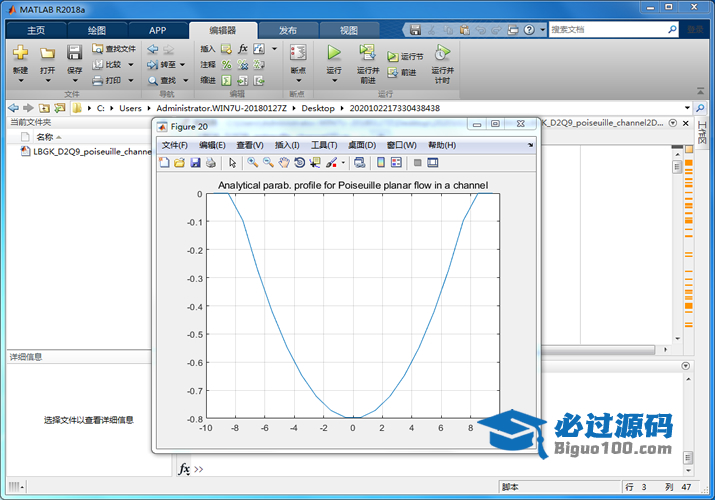Open Help (帮助) menu in Figure 20
The width and height of the screenshot is (715, 500).
[x=442, y=145]
